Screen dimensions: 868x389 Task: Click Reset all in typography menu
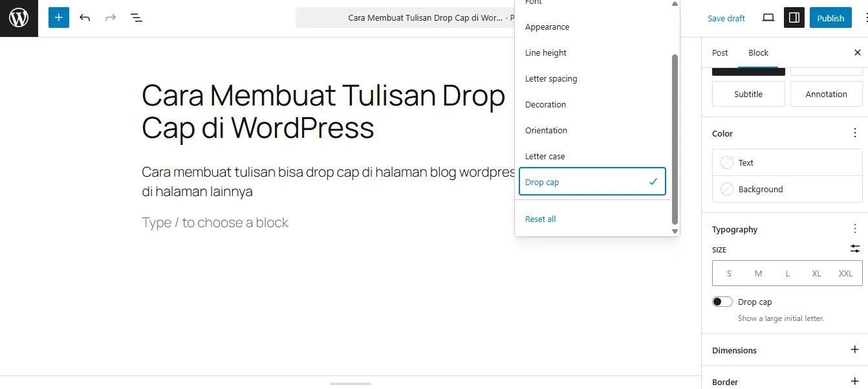(x=592, y=219)
